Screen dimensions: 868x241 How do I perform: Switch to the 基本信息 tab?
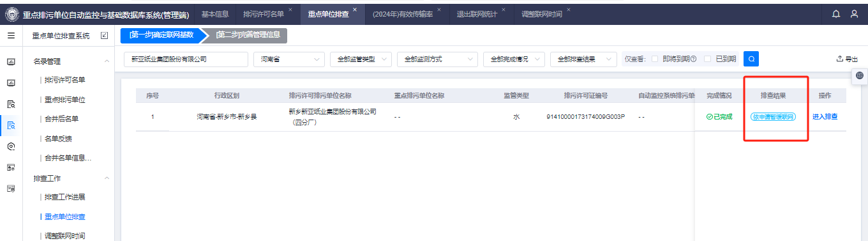[215, 13]
